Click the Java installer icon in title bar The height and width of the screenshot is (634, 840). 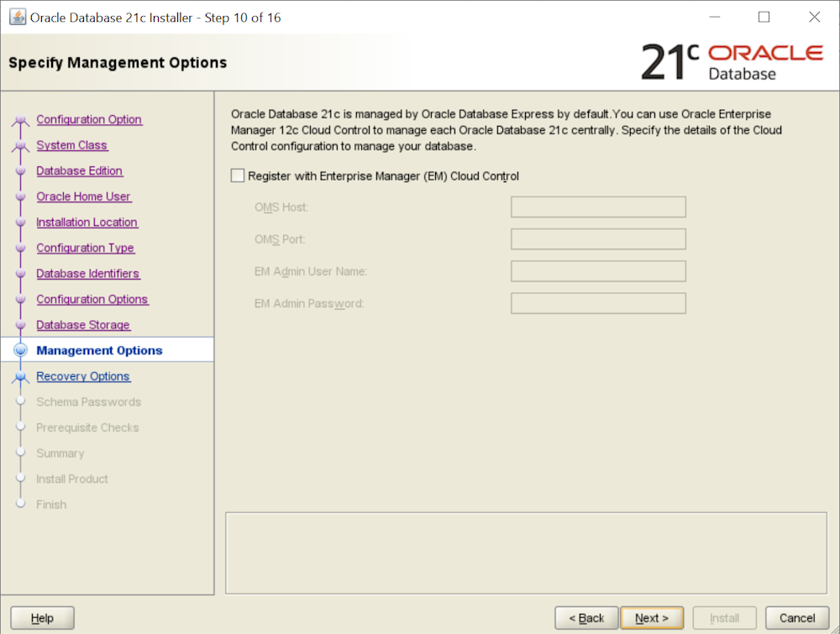tap(17, 18)
